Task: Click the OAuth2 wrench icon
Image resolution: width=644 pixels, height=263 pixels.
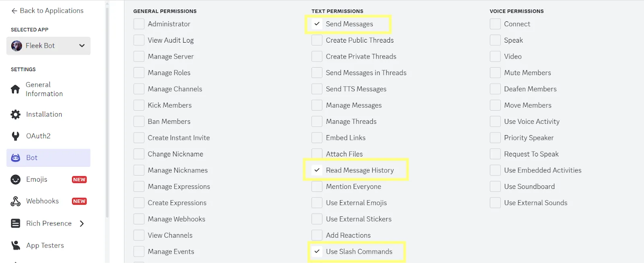Action: [x=16, y=136]
